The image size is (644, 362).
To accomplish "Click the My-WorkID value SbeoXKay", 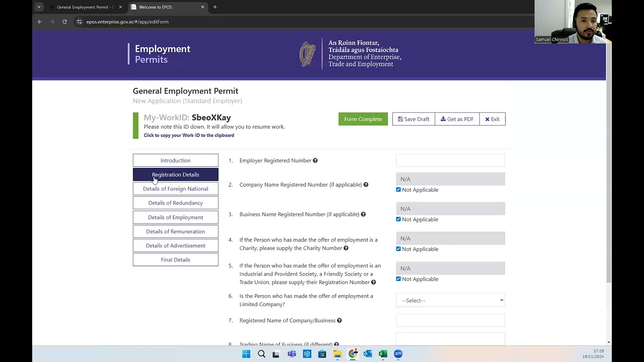I will click(211, 117).
